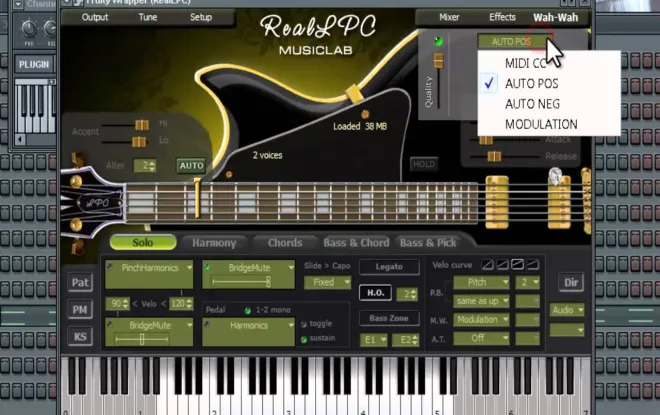Screen dimensions: 660x415
Task: Select the pedal sustain radio option
Action: coord(303,339)
